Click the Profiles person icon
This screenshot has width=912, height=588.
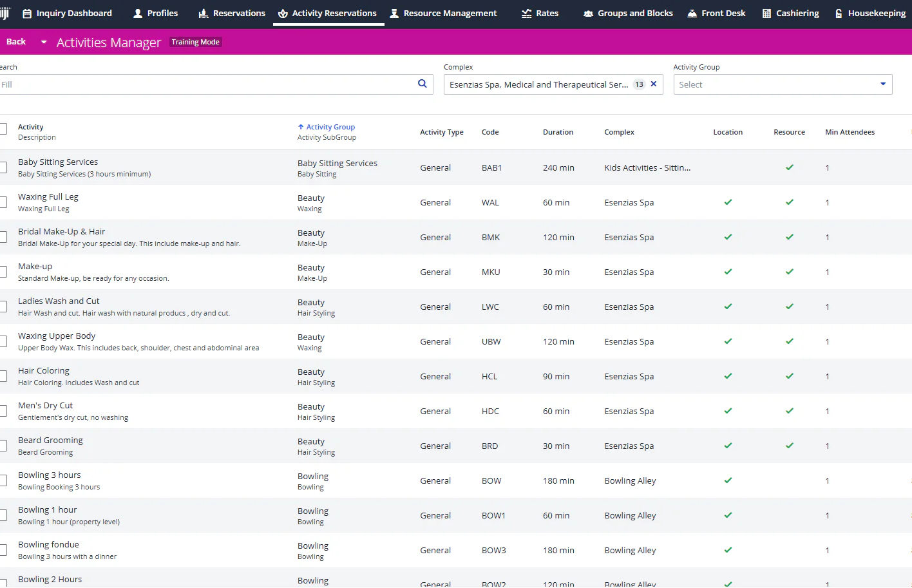pyautogui.click(x=138, y=14)
